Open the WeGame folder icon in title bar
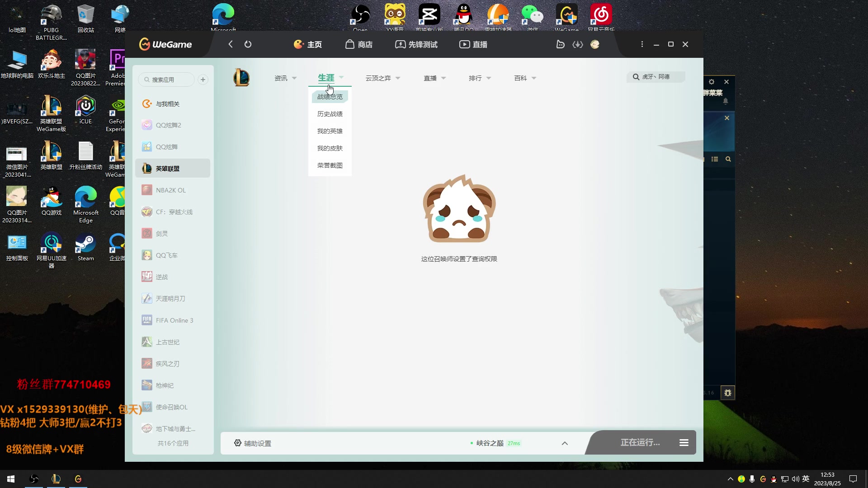Image resolution: width=868 pixels, height=488 pixels. tap(560, 44)
